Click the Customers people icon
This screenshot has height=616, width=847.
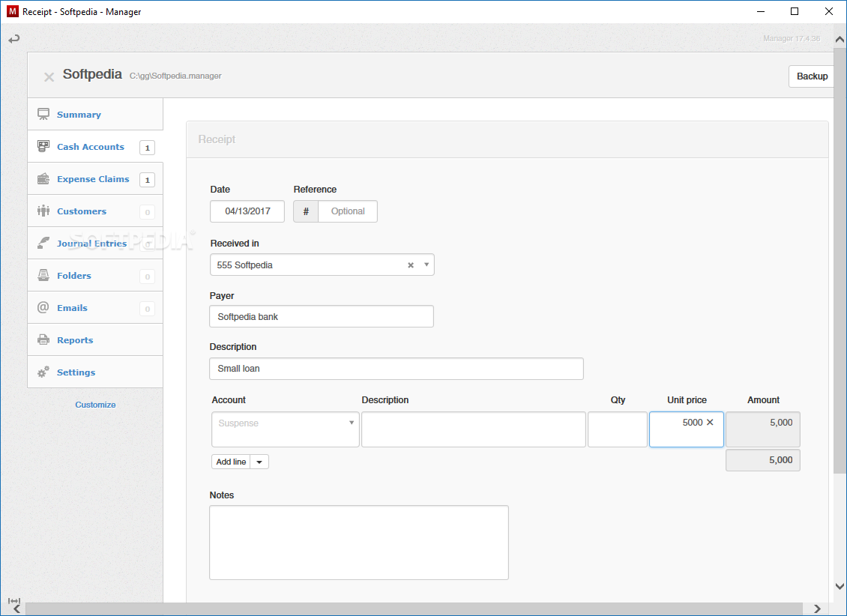coord(43,211)
